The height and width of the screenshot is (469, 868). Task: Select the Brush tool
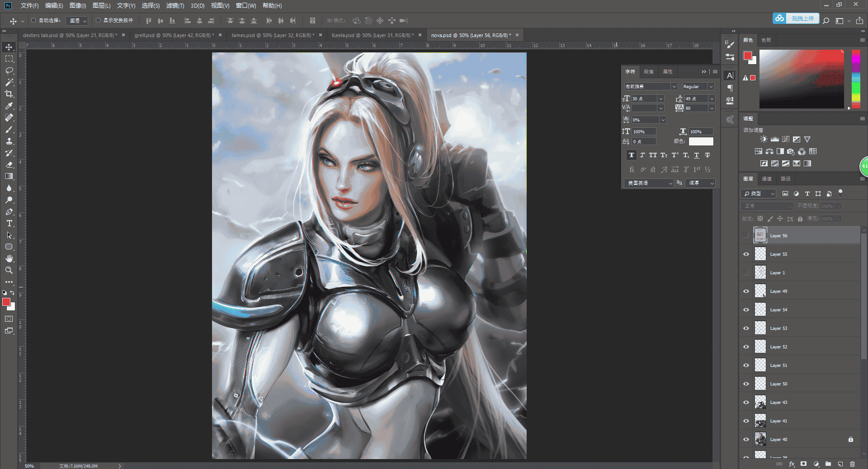tap(9, 129)
